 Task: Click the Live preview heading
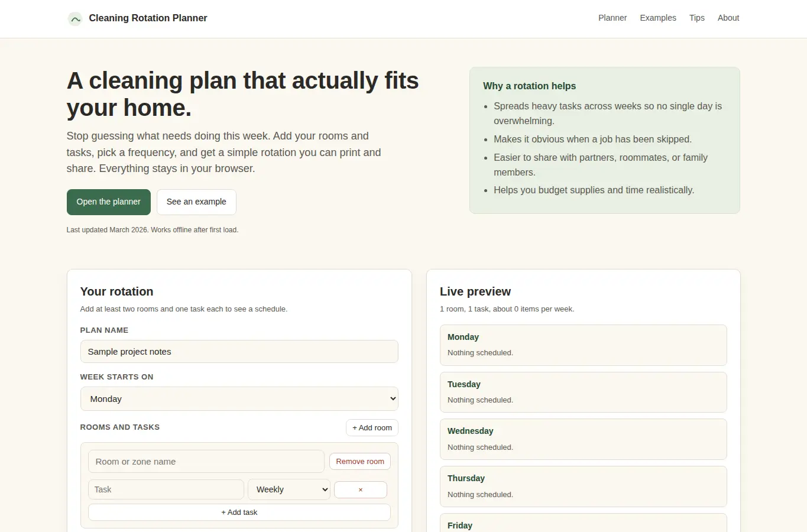click(475, 291)
